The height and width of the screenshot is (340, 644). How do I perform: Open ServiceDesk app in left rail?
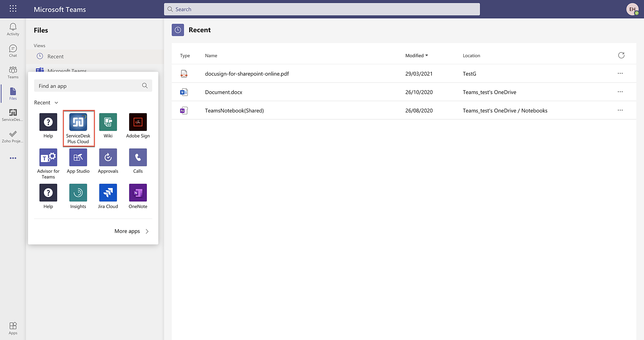(13, 115)
